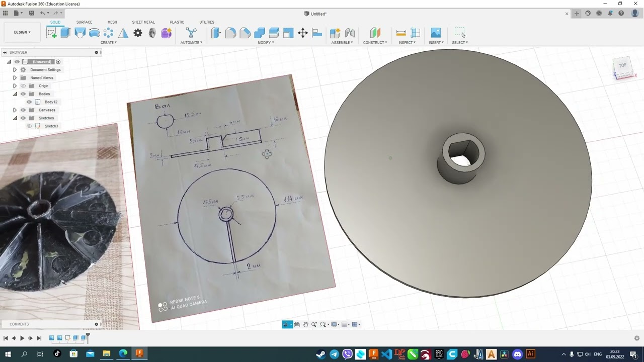The height and width of the screenshot is (362, 644).
Task: Open the CONSTRUCT dropdown menu
Action: 375,43
